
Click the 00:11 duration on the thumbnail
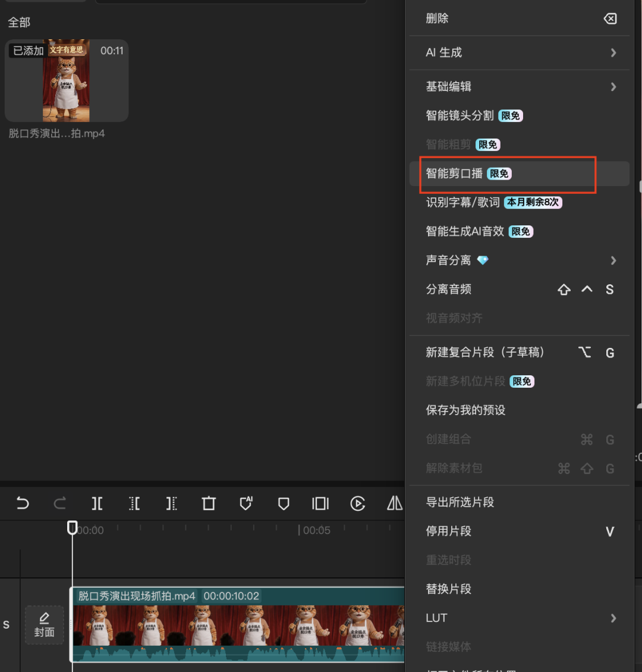(x=112, y=51)
